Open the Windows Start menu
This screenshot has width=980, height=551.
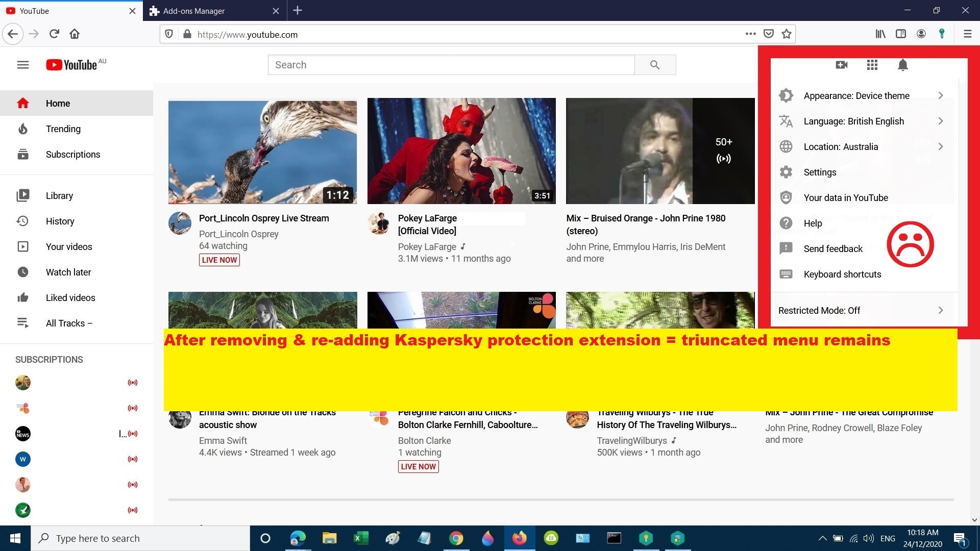click(15, 538)
